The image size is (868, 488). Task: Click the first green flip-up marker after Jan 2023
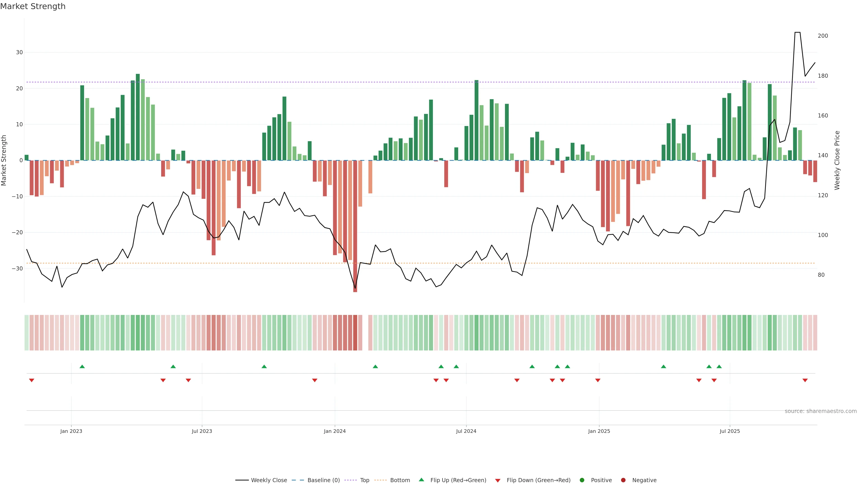click(82, 366)
